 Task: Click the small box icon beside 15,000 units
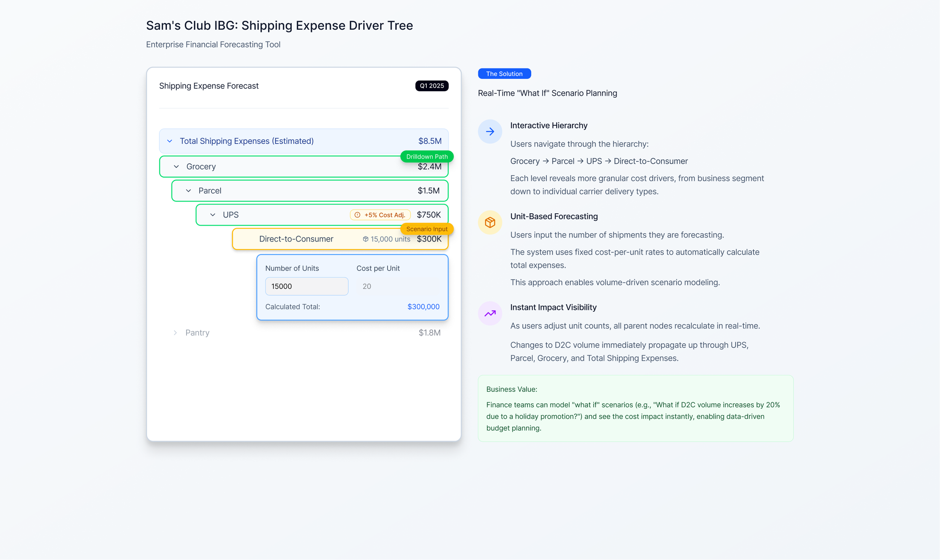coord(365,239)
